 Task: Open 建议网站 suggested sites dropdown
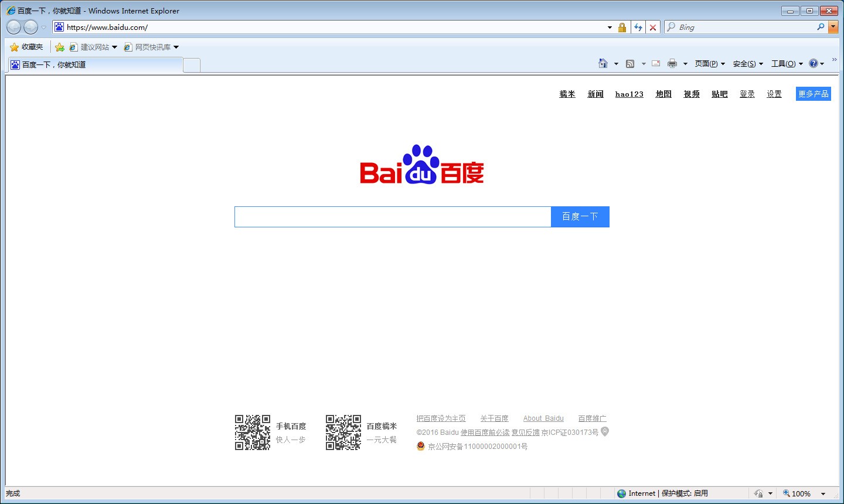(x=93, y=47)
